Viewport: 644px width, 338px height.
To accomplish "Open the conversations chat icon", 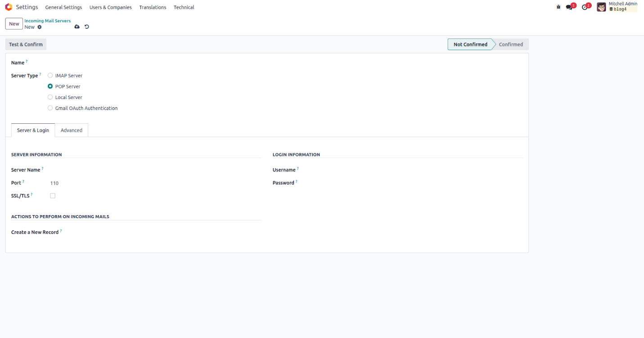I will [x=569, y=7].
